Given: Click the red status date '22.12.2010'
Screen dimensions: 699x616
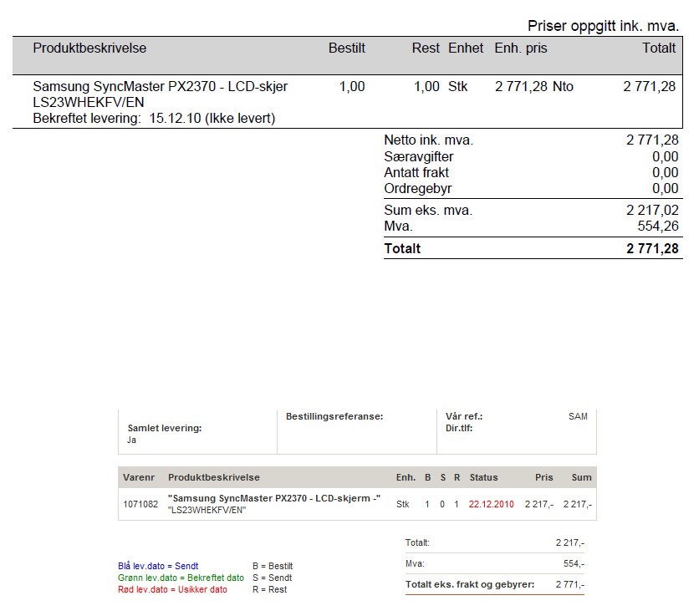Looking at the screenshot, I should coord(492,504).
